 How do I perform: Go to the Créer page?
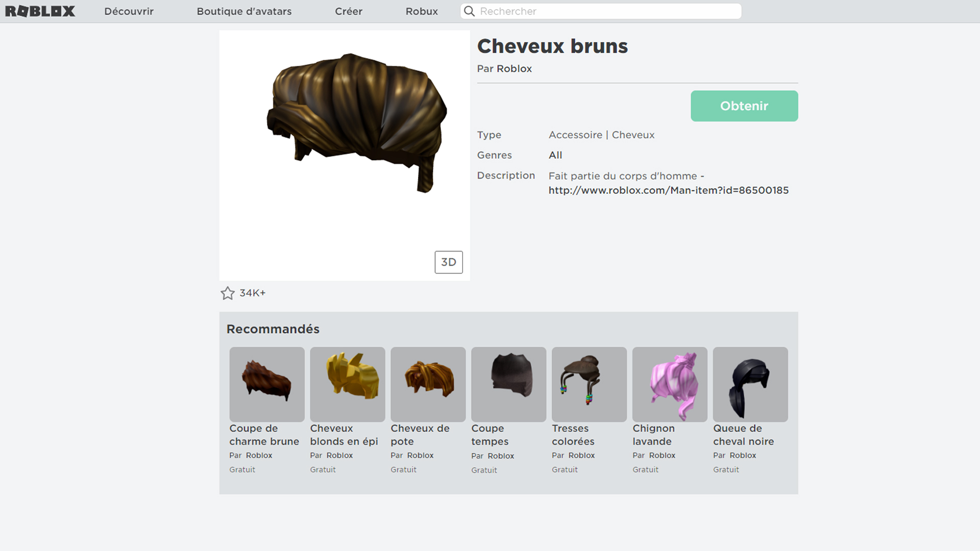[x=349, y=11]
